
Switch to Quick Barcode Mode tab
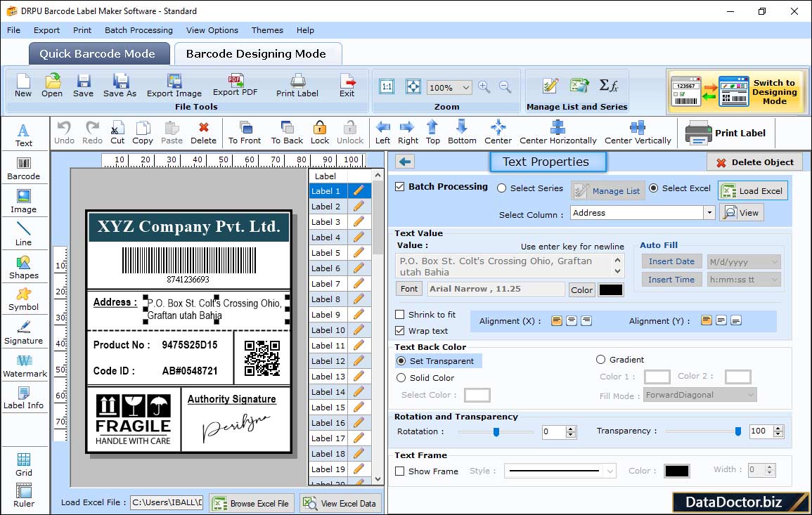click(x=99, y=54)
